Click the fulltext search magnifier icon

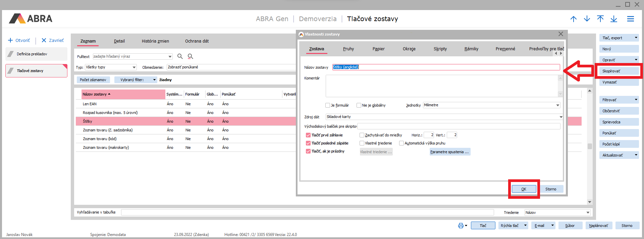tap(180, 56)
